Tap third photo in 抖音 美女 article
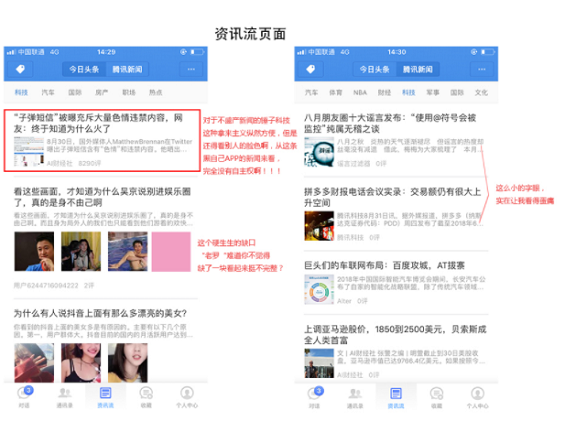 128,363
